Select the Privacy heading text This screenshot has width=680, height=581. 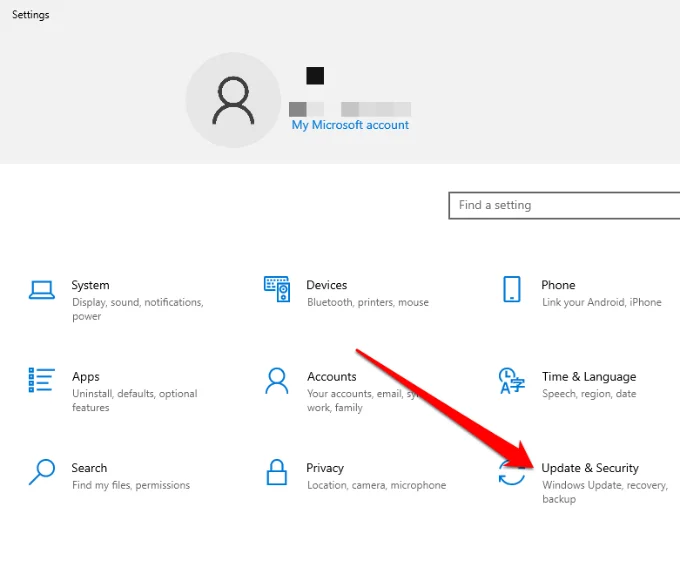[325, 468]
